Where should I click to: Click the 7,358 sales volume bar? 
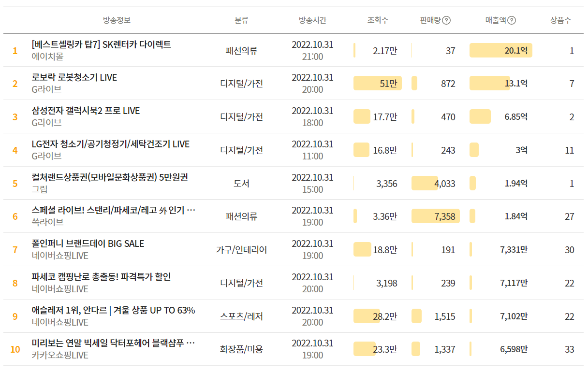pos(436,216)
